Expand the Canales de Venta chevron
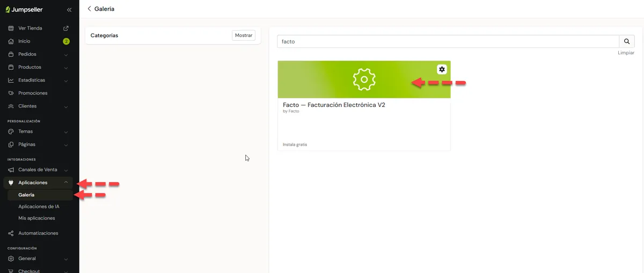644x273 pixels. pos(66,170)
